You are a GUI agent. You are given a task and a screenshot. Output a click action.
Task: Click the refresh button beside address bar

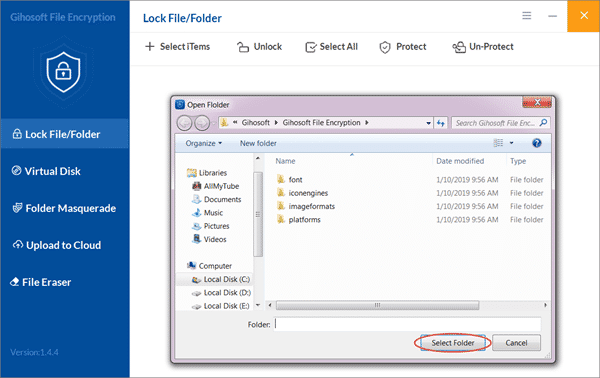pyautogui.click(x=441, y=123)
